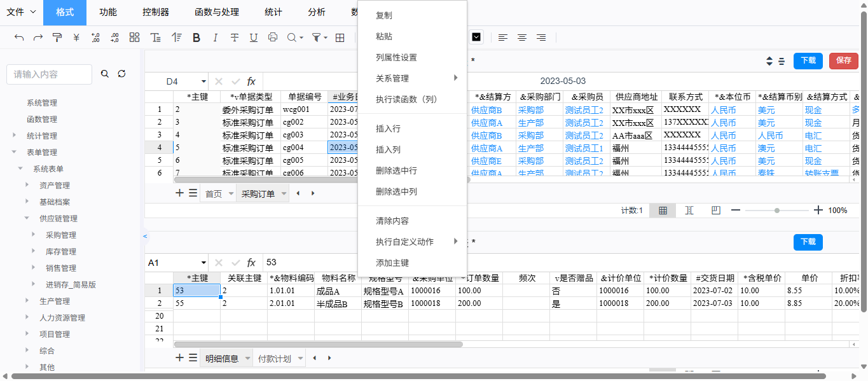The height and width of the screenshot is (381, 868).
Task: Toggle underline formatting
Action: coord(254,38)
